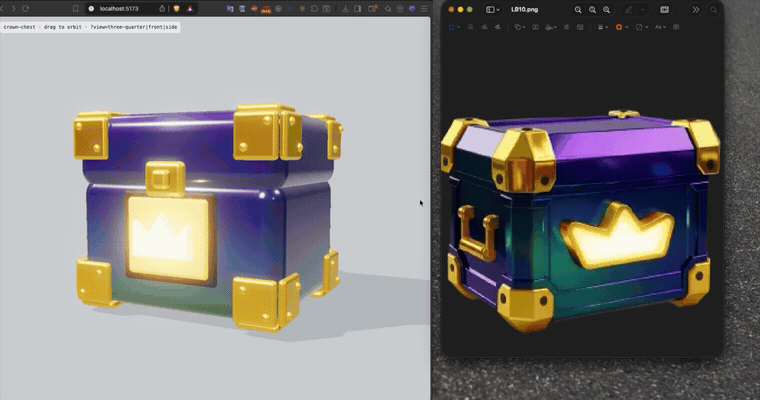This screenshot has width=760, height=400.
Task: Click the middle magnifier zoom button in Preview
Action: [592, 9]
